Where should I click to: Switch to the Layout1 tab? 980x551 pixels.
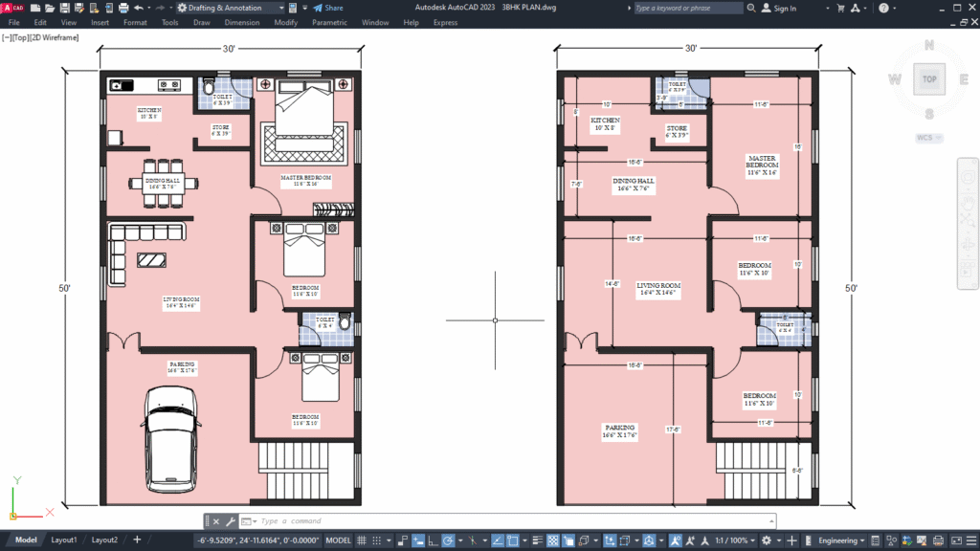[64, 540]
